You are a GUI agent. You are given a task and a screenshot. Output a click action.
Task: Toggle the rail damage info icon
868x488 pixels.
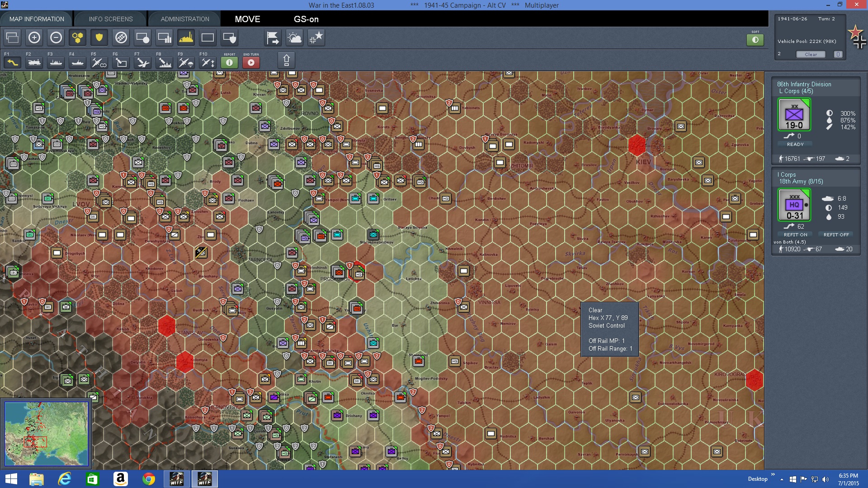(121, 38)
